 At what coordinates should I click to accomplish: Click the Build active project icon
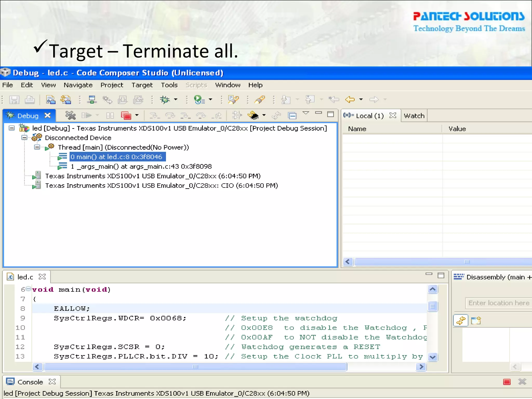(51, 100)
